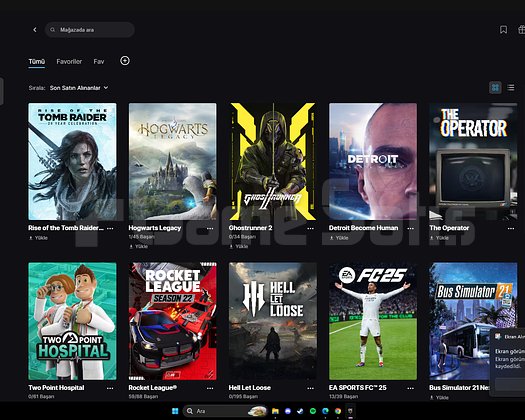525x420 pixels.
Task: Click the taskbar Ara search box
Action: coord(225,411)
